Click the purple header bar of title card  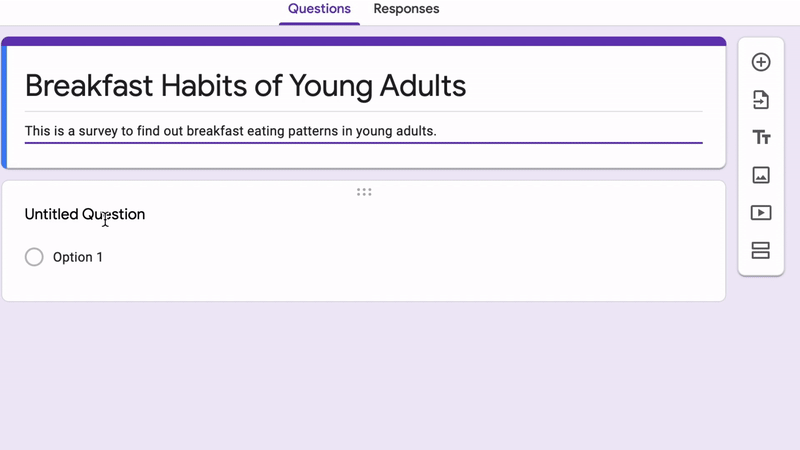363,41
